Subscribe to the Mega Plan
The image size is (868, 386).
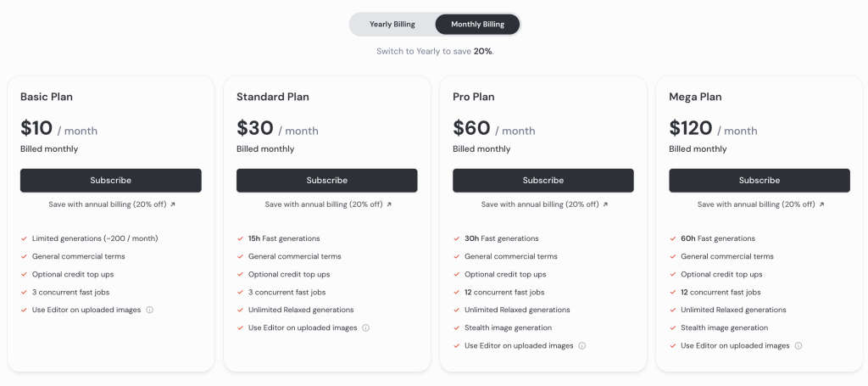pos(759,181)
